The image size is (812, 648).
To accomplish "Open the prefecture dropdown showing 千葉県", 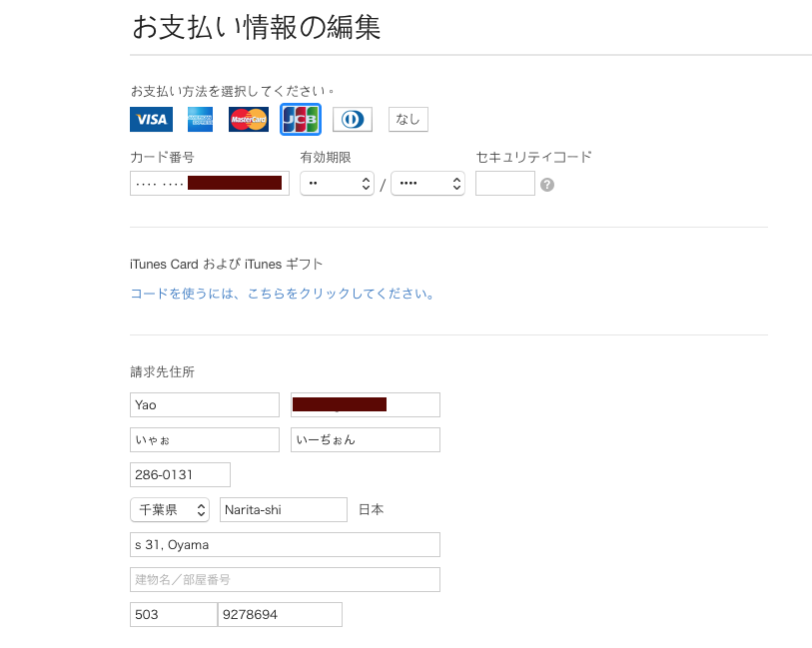I will tap(169, 509).
